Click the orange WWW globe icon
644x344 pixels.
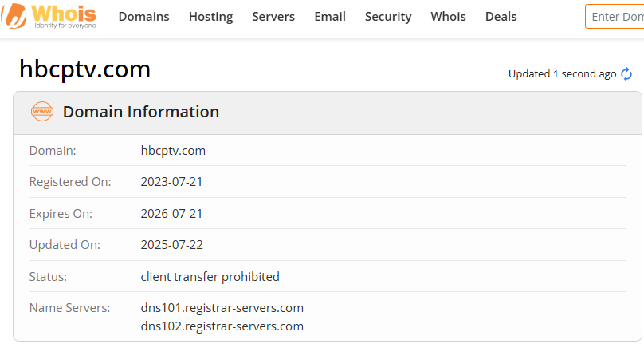pyautogui.click(x=41, y=112)
